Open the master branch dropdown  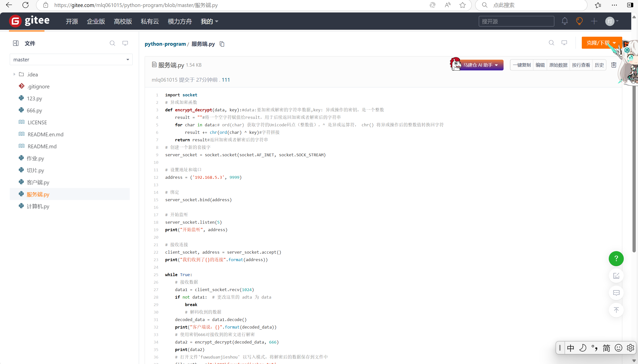pos(71,59)
